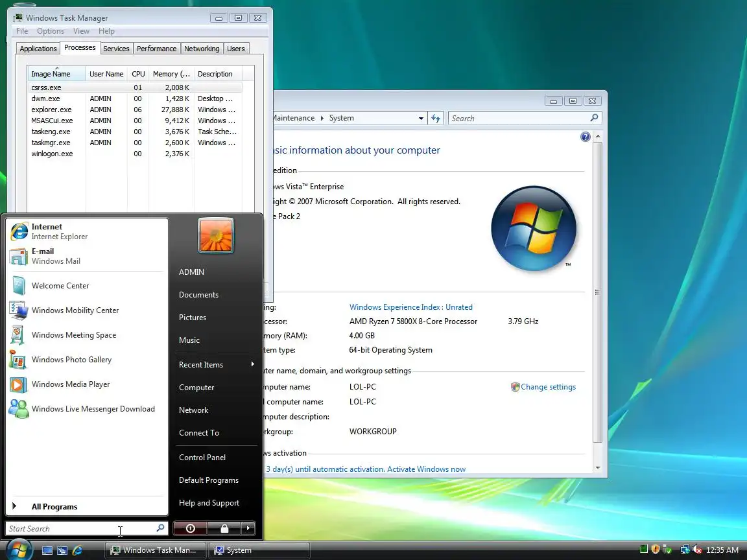The image size is (747, 560).
Task: Click Switch between windows quick launch icon
Action: [62, 550]
